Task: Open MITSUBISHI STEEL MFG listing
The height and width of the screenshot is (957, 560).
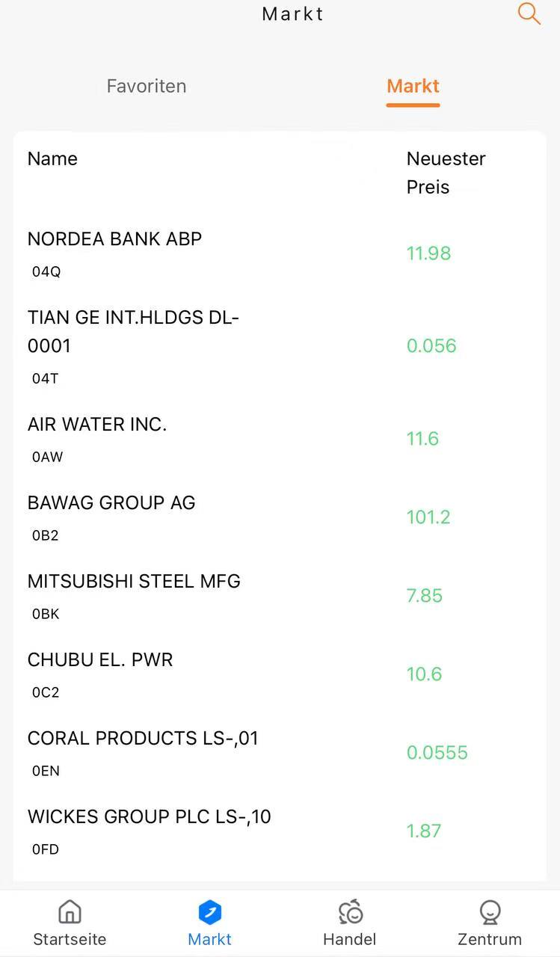Action: click(x=134, y=582)
